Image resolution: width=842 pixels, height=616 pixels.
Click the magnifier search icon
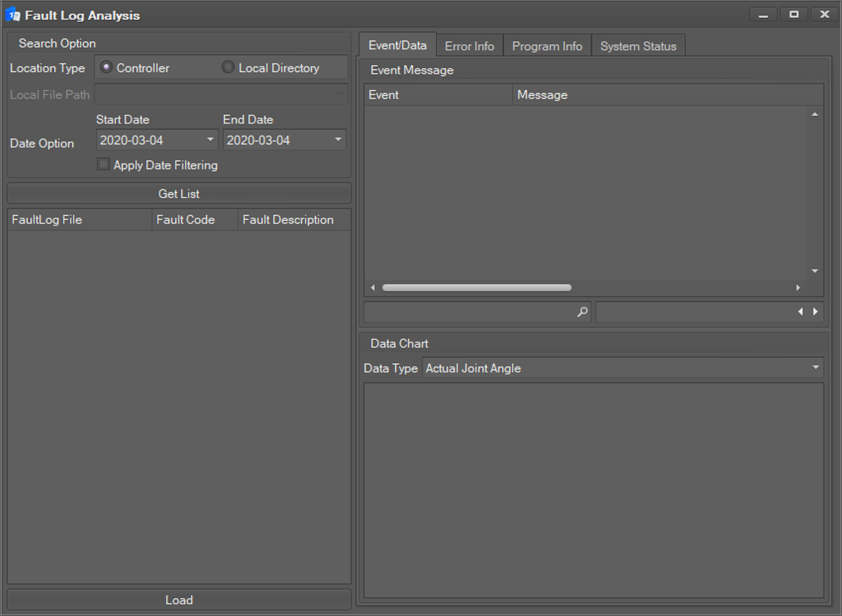(x=582, y=312)
